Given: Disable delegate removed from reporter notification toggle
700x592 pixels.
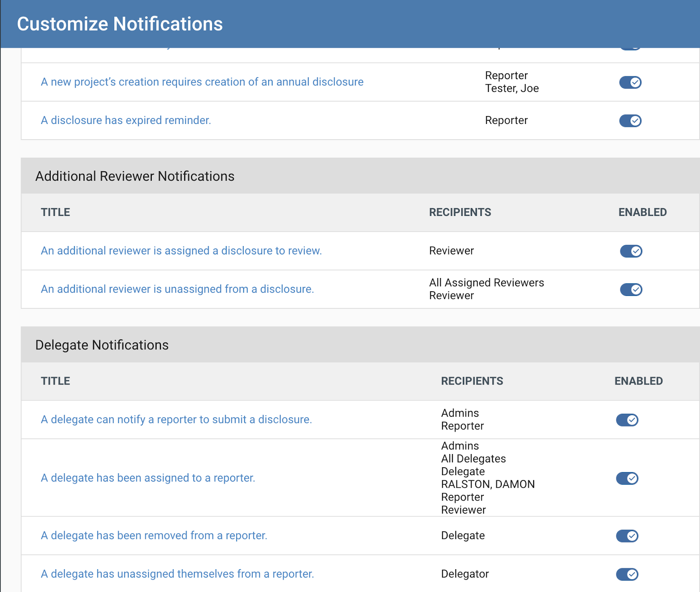Looking at the screenshot, I should pos(627,536).
